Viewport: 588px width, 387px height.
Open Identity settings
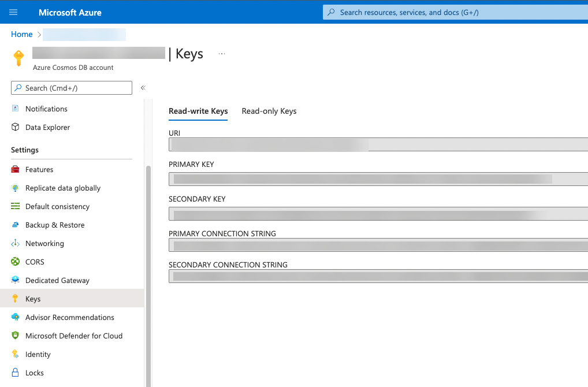pos(38,355)
